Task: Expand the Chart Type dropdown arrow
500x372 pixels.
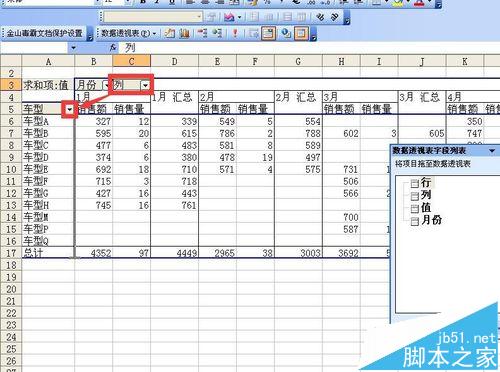Action: coord(239,17)
